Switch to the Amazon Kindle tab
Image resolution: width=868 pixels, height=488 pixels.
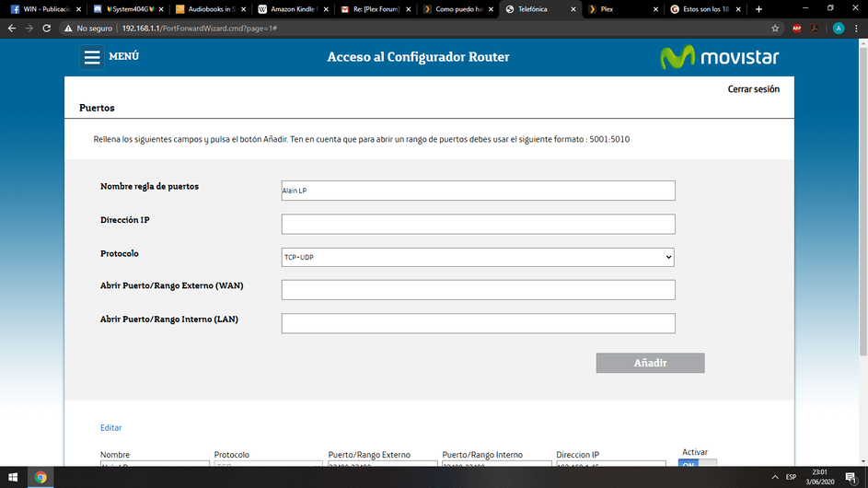coord(294,9)
